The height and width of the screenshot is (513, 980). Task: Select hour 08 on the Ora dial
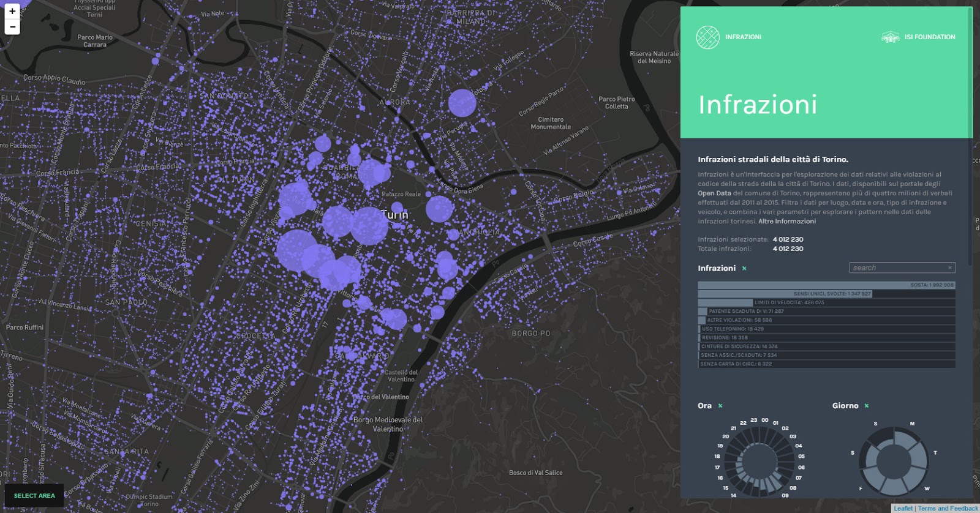coord(793,488)
